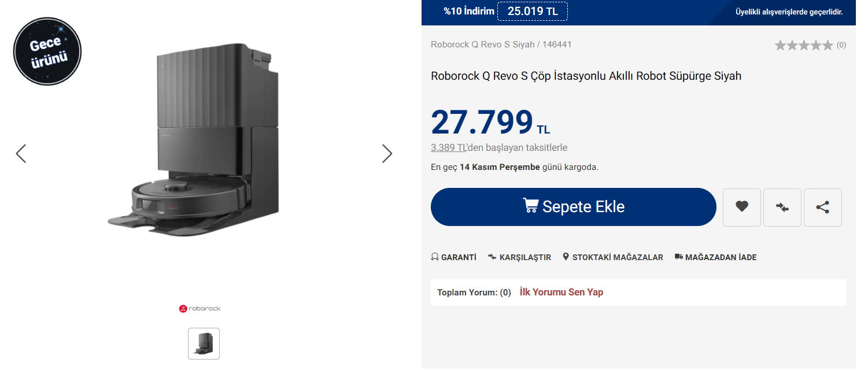Open MAĞAZADAN İADE information
Screen dimensions: 868x374
pos(715,257)
